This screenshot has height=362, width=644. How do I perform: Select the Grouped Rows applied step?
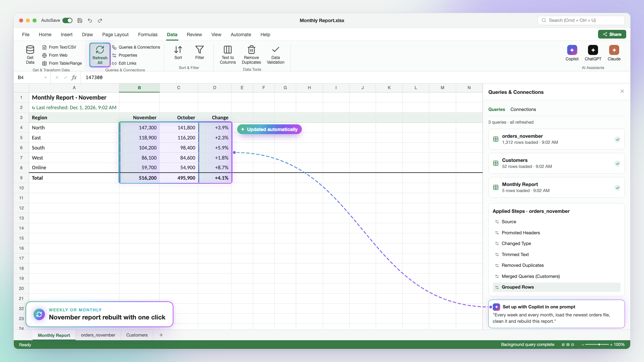(x=556, y=287)
